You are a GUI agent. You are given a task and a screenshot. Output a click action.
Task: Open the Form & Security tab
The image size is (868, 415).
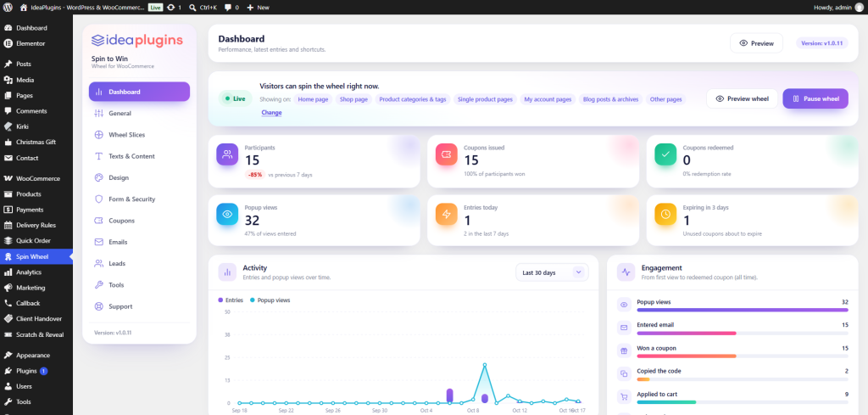click(140, 199)
